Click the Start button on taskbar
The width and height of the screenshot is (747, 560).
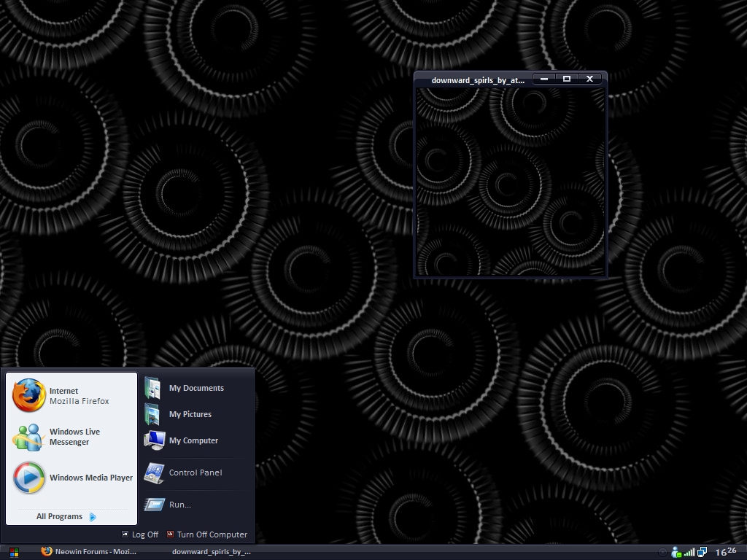tap(14, 552)
